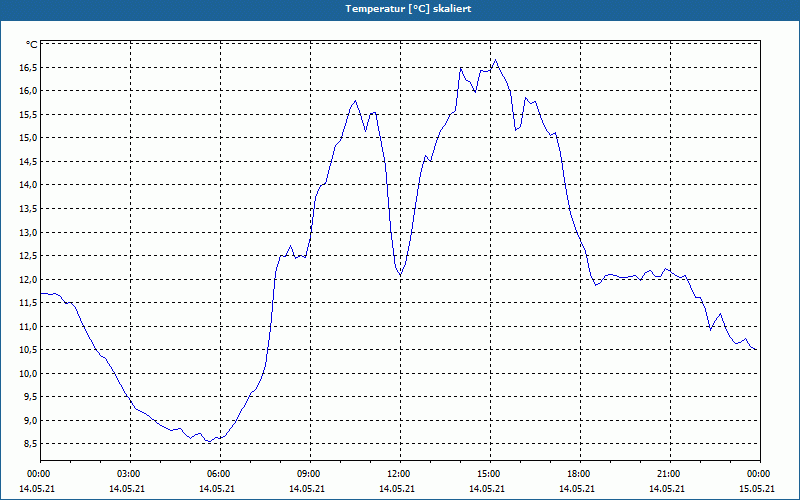Image resolution: width=800 pixels, height=500 pixels.
Task: Click the 8,5 lowest y-axis label
Action: (30, 444)
